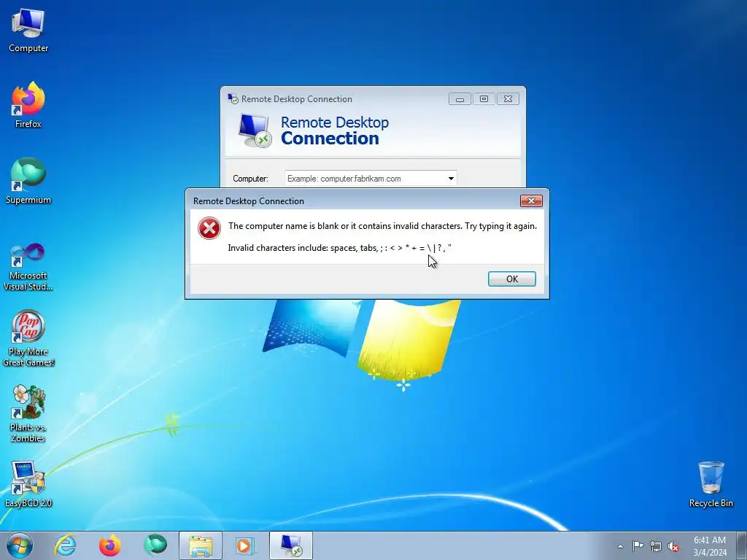Click the 'computer name is blank' message text
Image resolution: width=747 pixels, height=560 pixels.
382,226
